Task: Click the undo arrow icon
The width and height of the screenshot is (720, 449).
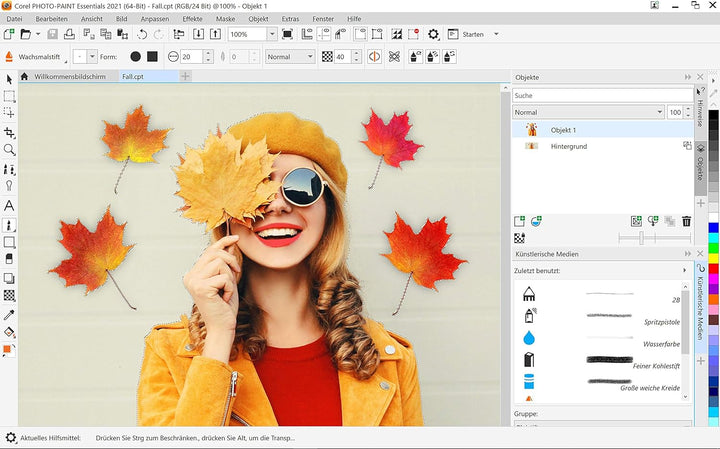Action: click(x=142, y=34)
